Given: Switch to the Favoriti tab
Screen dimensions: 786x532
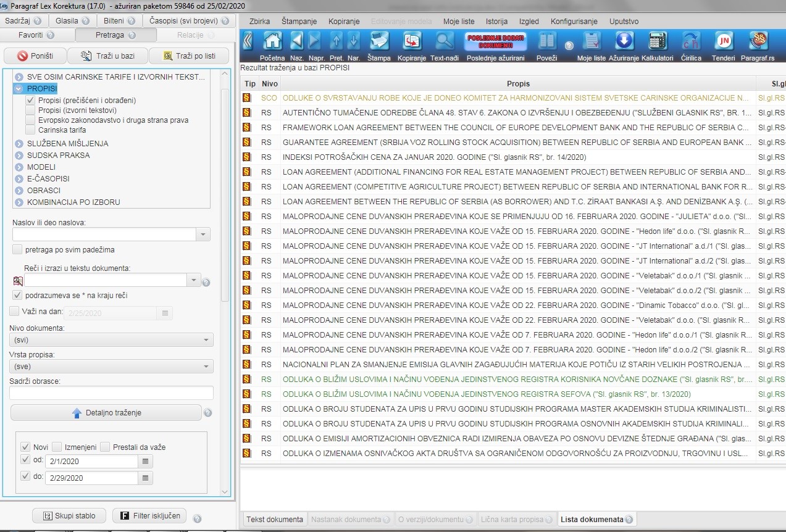Looking at the screenshot, I should (37, 35).
